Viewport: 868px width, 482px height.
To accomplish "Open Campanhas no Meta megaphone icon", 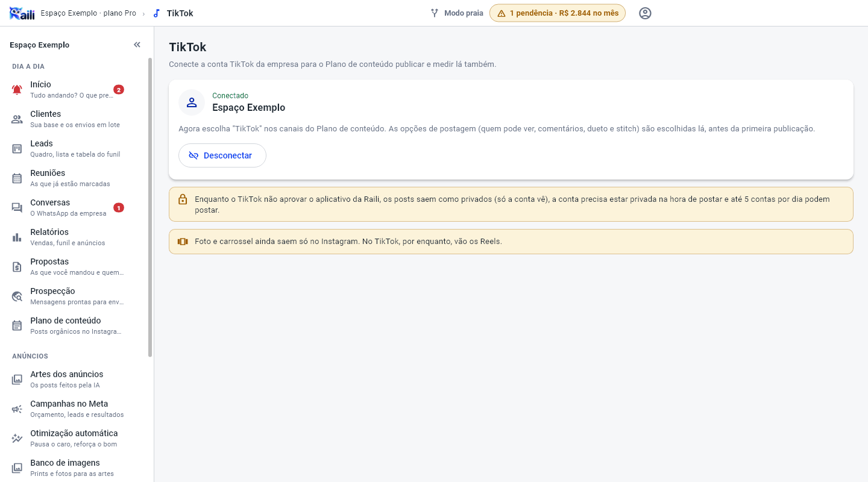I will point(17,409).
